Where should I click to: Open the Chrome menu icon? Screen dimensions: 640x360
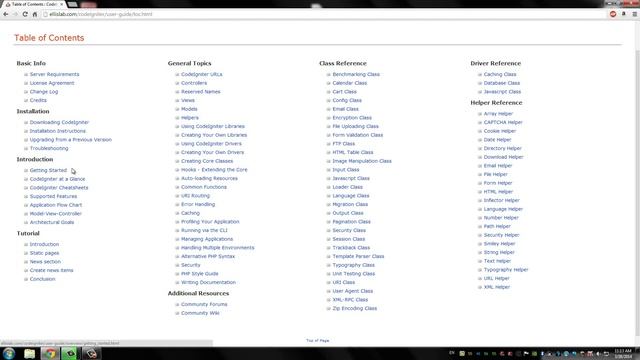click(635, 14)
